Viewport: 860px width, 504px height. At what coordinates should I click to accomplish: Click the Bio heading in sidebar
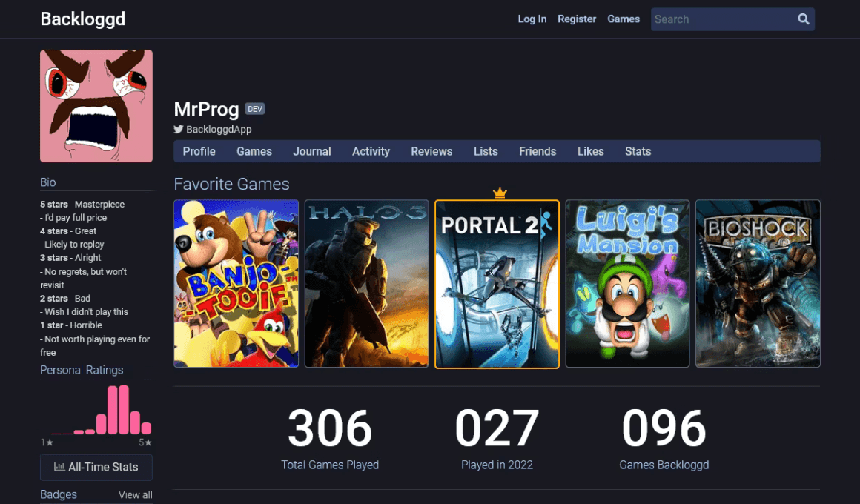click(47, 182)
